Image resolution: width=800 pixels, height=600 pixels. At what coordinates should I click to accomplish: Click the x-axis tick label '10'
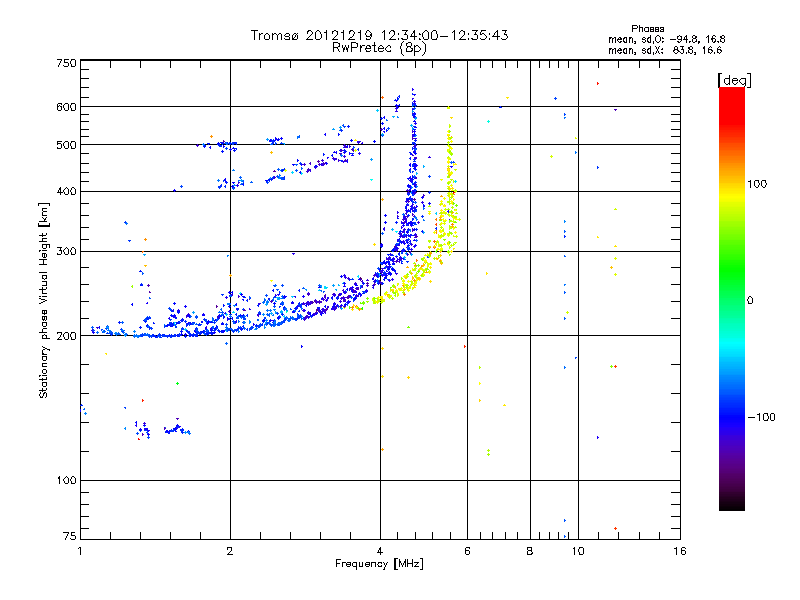[x=578, y=551]
